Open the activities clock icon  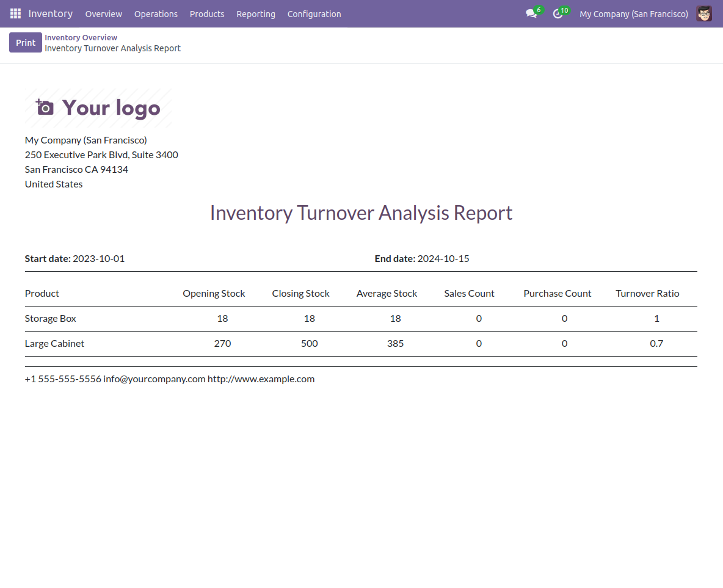pos(558,13)
